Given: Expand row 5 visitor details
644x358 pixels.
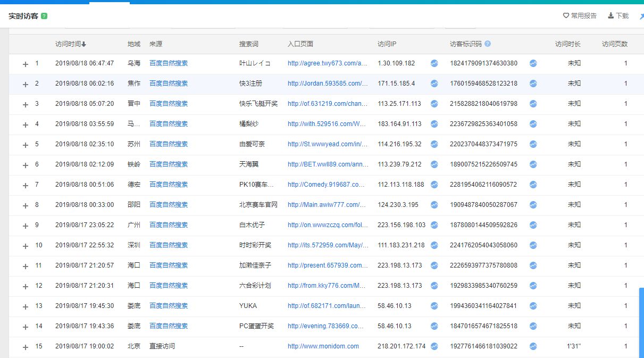Looking at the screenshot, I should 25,145.
